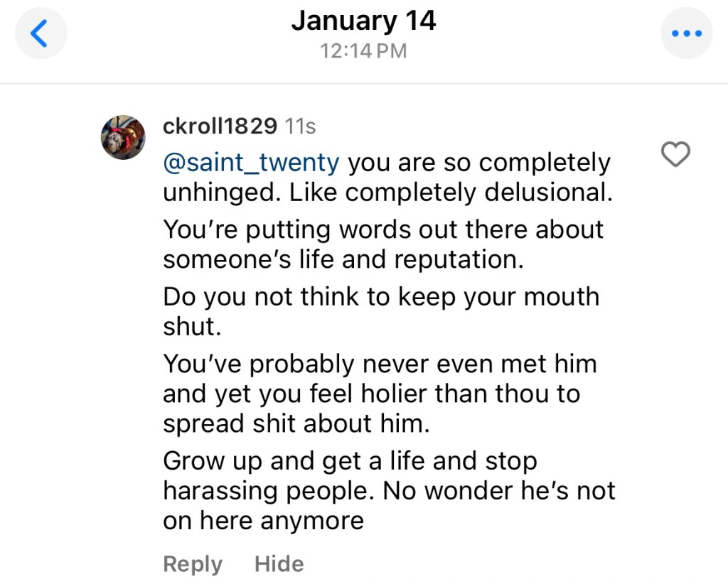Hide this comment
The image size is (728, 579).
click(x=279, y=564)
